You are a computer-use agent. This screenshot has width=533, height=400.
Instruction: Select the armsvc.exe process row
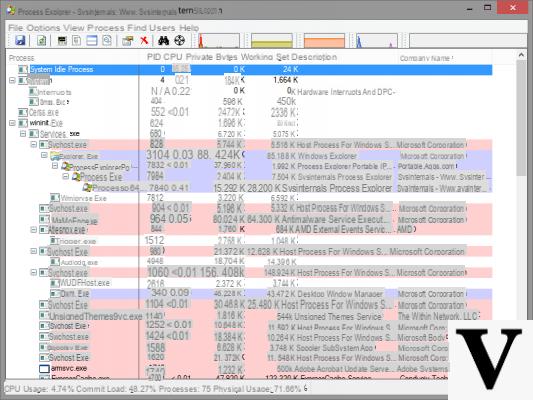(243, 369)
